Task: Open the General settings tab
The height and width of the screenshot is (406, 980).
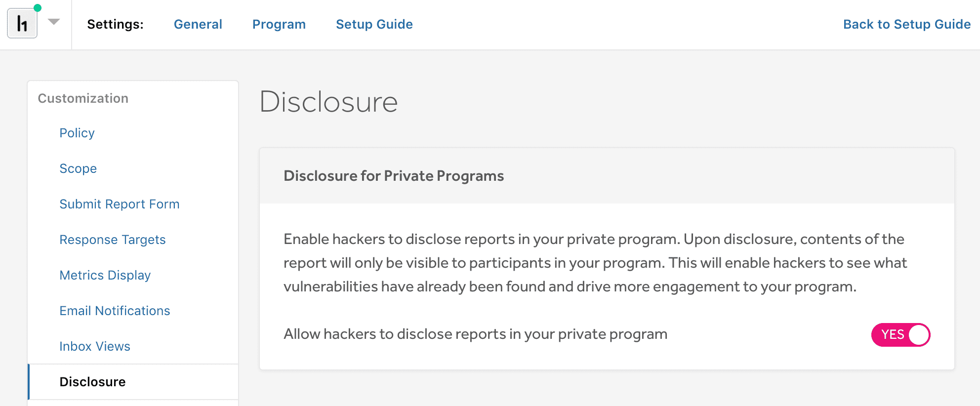Action: click(x=198, y=24)
